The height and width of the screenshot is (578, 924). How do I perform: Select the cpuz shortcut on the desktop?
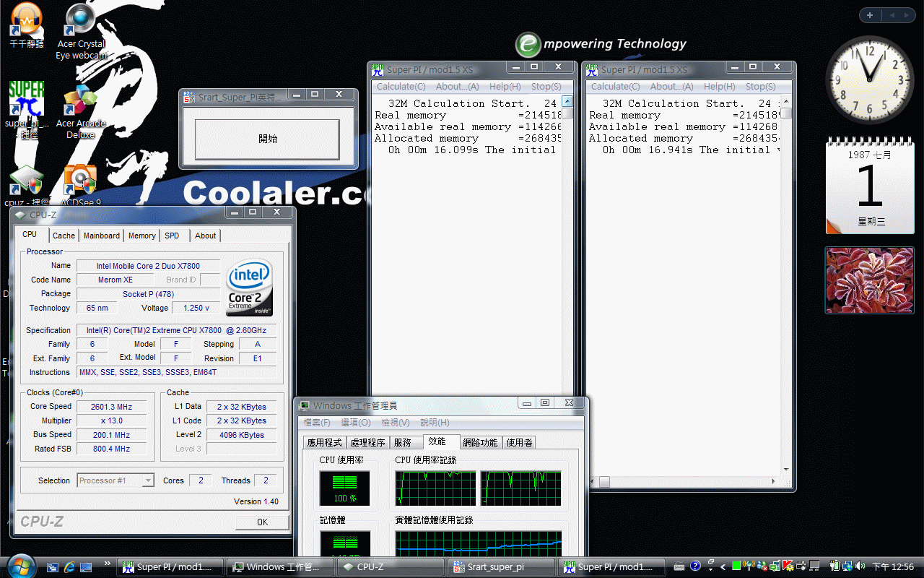(x=27, y=186)
